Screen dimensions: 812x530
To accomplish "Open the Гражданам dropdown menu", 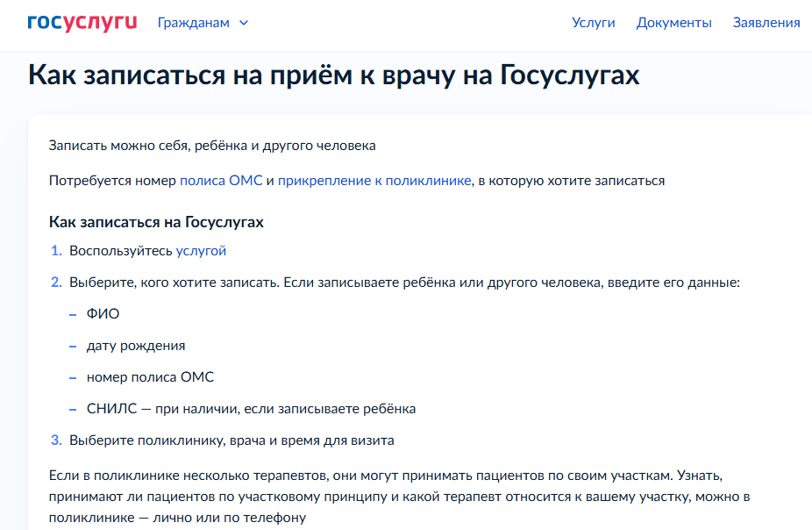I will pyautogui.click(x=194, y=23).
